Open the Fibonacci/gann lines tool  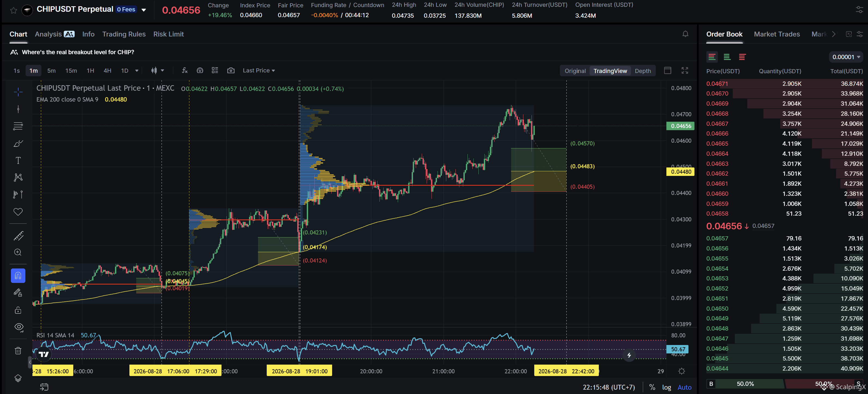click(x=18, y=126)
